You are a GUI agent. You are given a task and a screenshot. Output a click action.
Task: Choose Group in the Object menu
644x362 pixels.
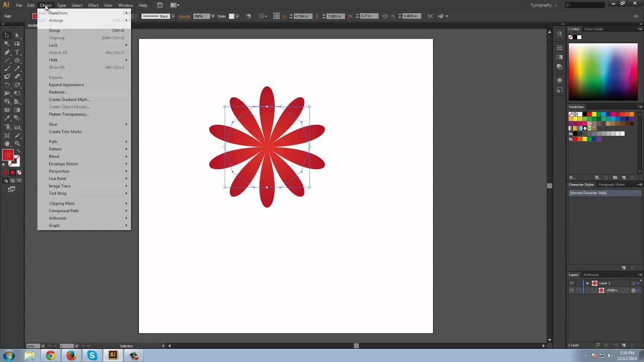pos(84,31)
